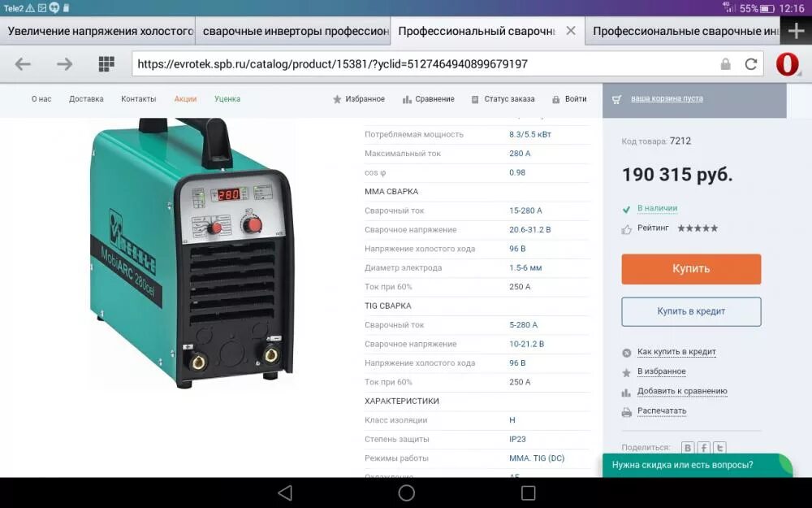Viewport: 812px width, 508px height.
Task: Go forward using the browser forward arrow
Action: 64,63
